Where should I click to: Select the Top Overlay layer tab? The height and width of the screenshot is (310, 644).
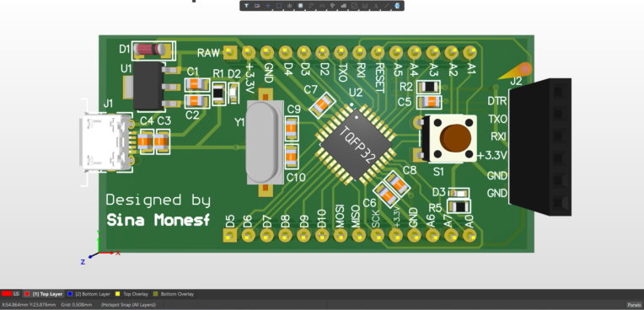(x=131, y=294)
